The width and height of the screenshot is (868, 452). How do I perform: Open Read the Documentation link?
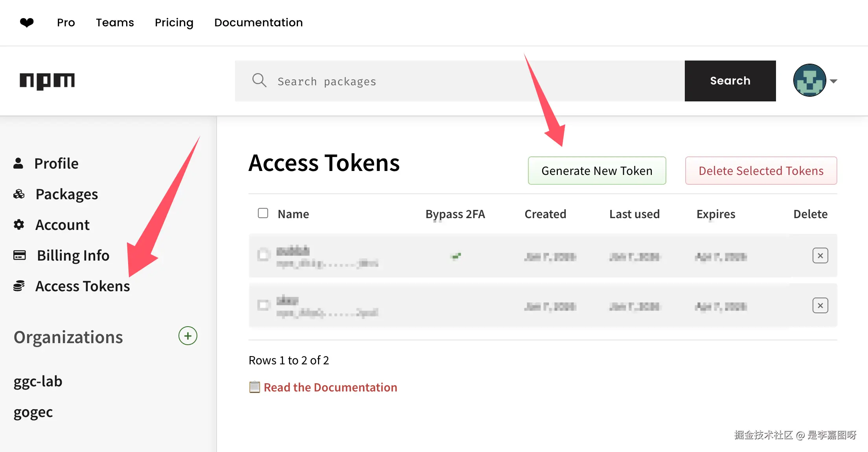pos(330,388)
